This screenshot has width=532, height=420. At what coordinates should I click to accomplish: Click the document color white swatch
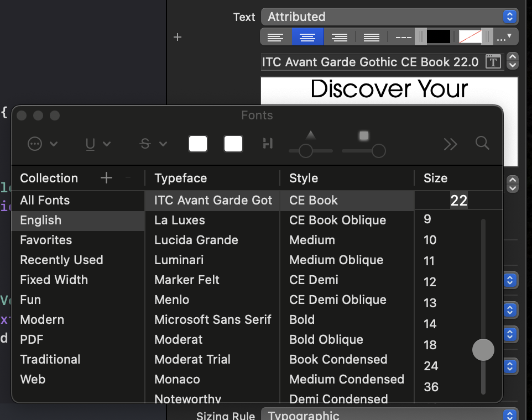click(233, 144)
